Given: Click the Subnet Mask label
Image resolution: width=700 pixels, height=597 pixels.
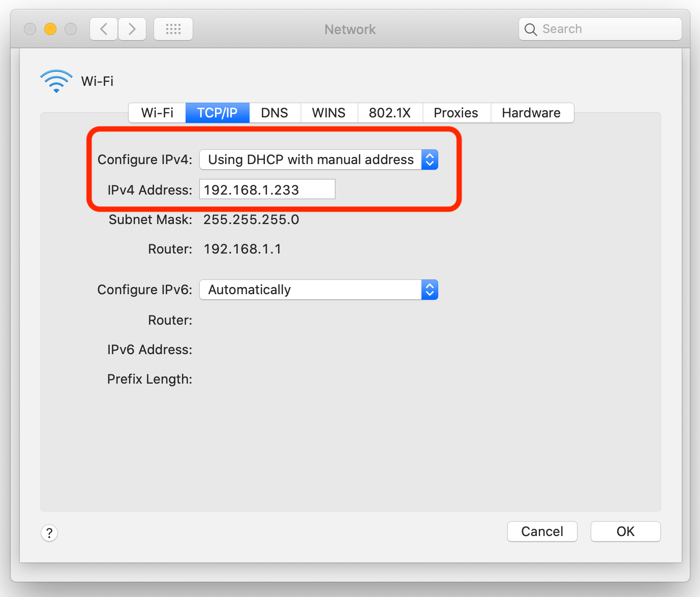Looking at the screenshot, I should pos(150,219).
